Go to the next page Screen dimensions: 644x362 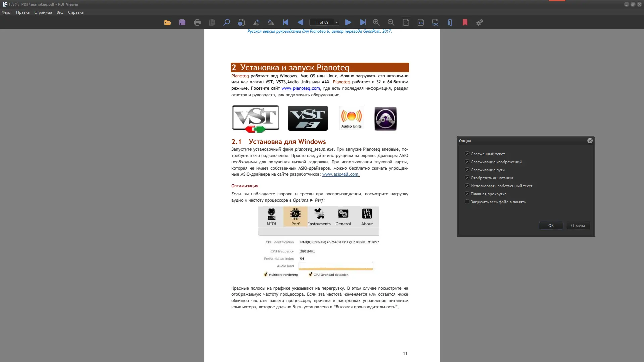coord(348,22)
